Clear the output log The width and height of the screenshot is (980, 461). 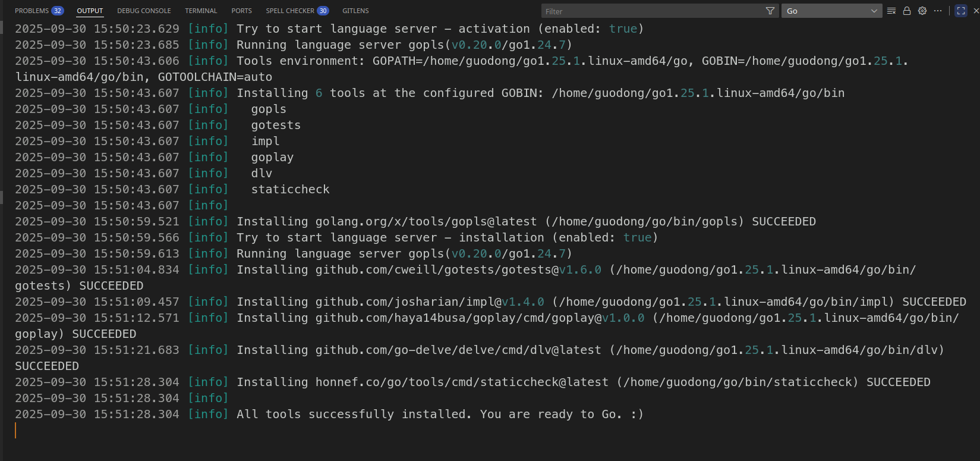[891, 11]
